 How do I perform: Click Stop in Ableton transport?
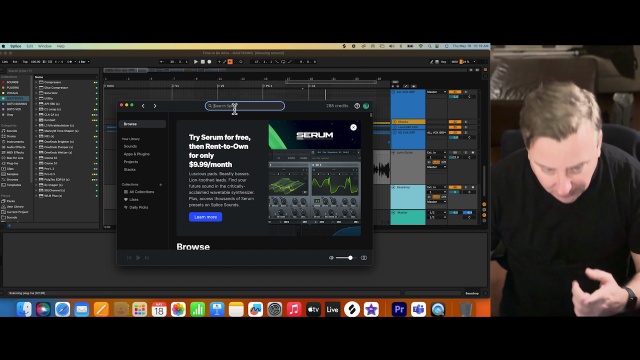pos(202,62)
